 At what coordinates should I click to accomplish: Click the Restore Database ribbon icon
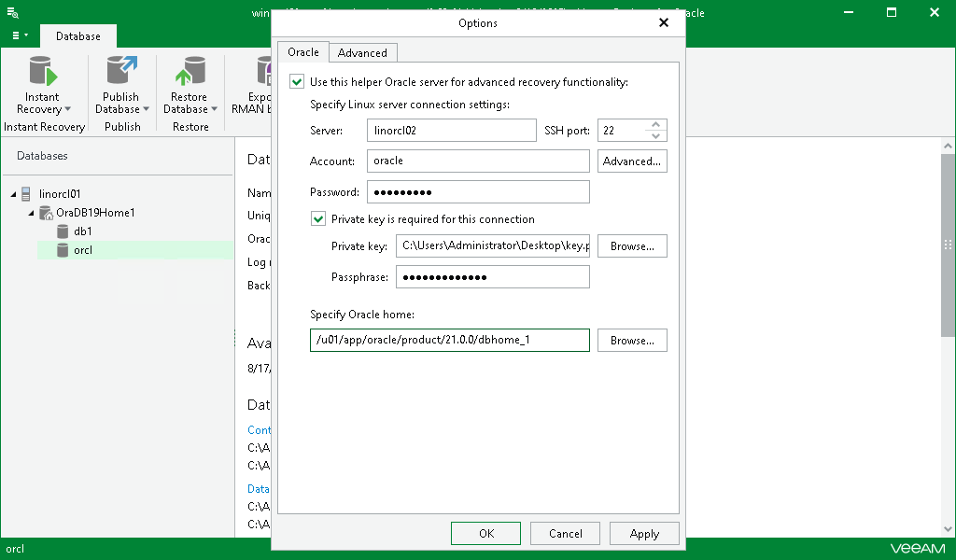190,75
